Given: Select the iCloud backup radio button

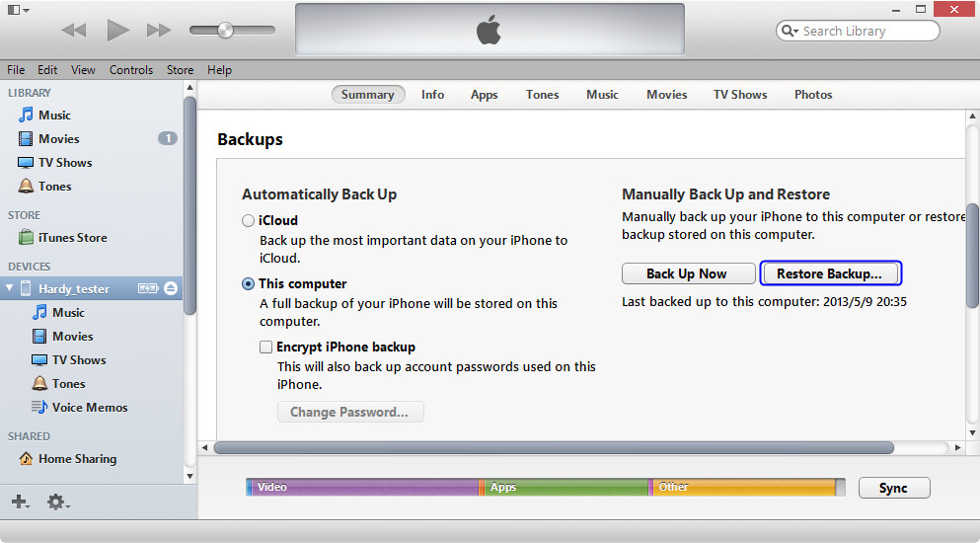Looking at the screenshot, I should tap(248, 220).
